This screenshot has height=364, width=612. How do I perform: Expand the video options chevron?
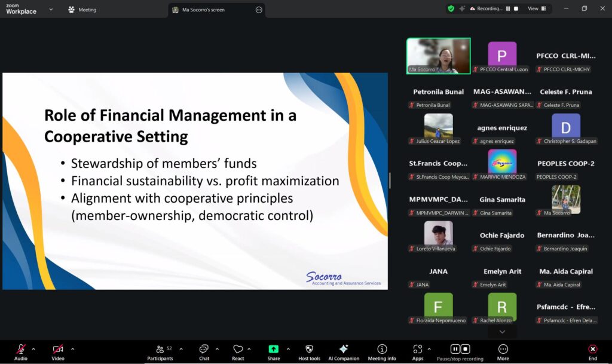tap(72, 349)
